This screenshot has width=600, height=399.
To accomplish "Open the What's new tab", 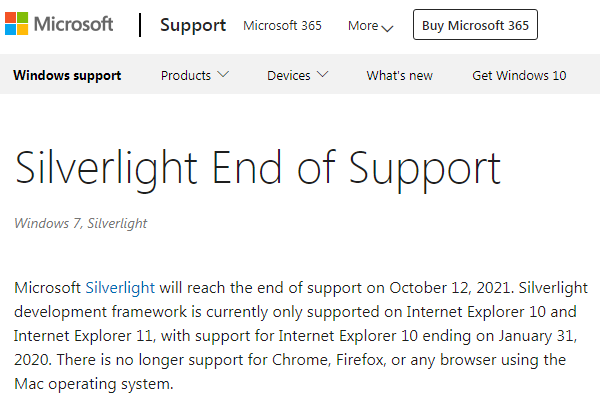I will (399, 75).
